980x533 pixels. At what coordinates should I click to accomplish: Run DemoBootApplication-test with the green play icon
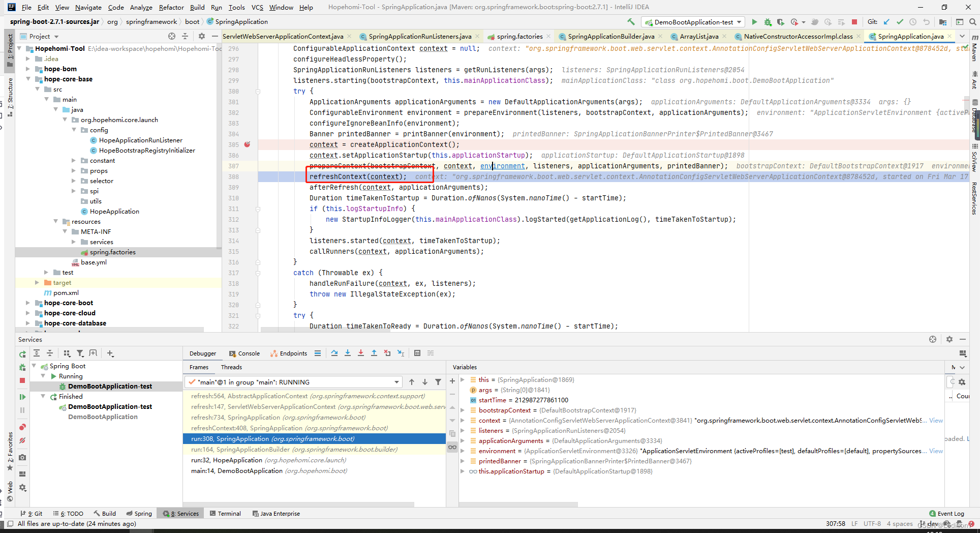tap(754, 22)
